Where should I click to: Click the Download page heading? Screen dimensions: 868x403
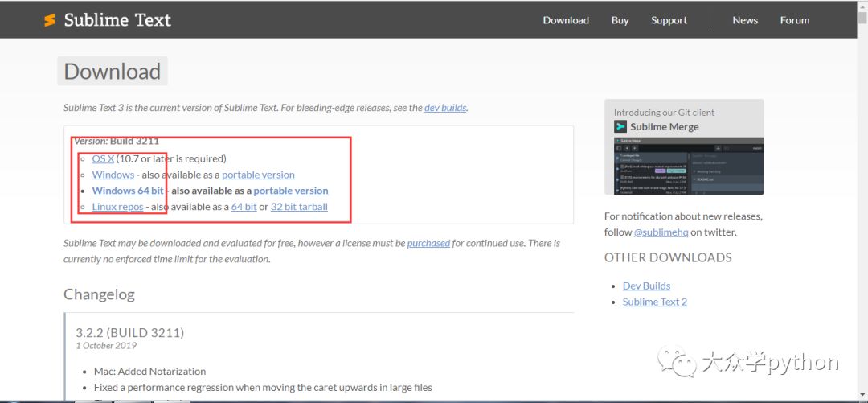(x=112, y=71)
